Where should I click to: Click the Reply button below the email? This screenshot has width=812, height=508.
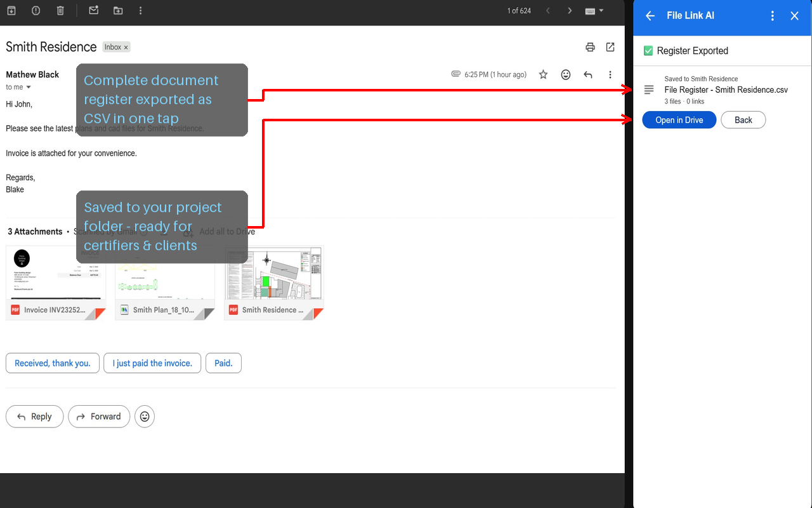coord(34,417)
